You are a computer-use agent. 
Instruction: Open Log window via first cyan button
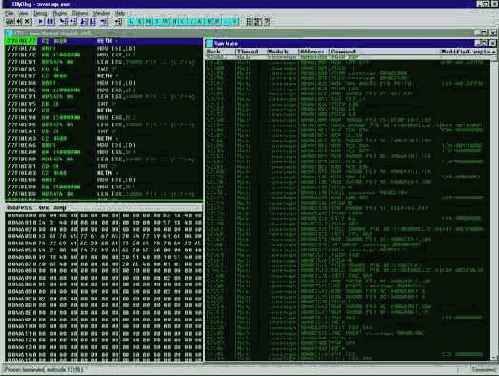tap(131, 22)
